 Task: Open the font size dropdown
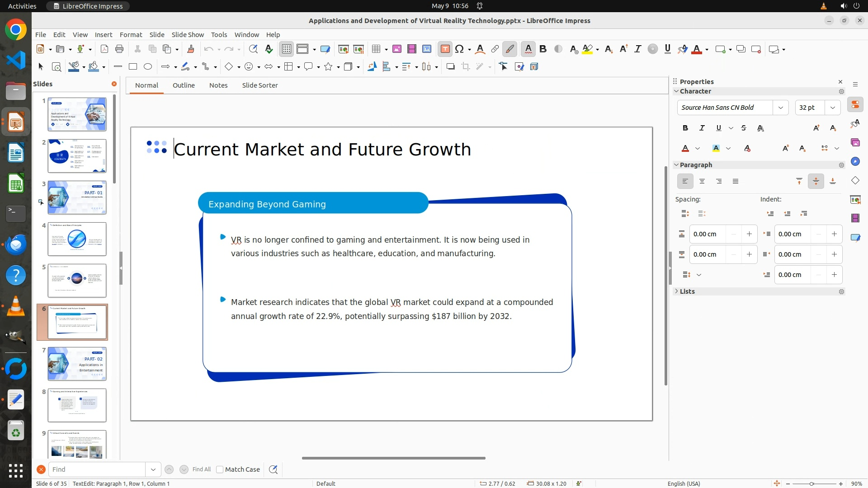click(832, 108)
